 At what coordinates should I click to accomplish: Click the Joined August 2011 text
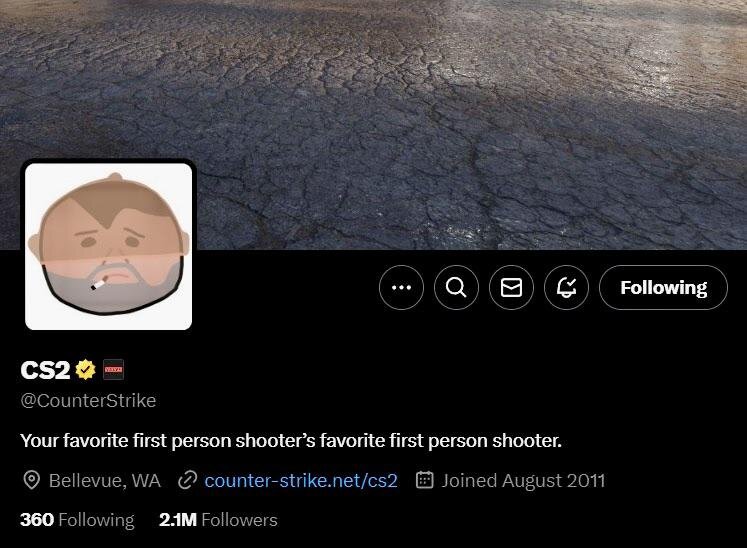[x=523, y=480]
